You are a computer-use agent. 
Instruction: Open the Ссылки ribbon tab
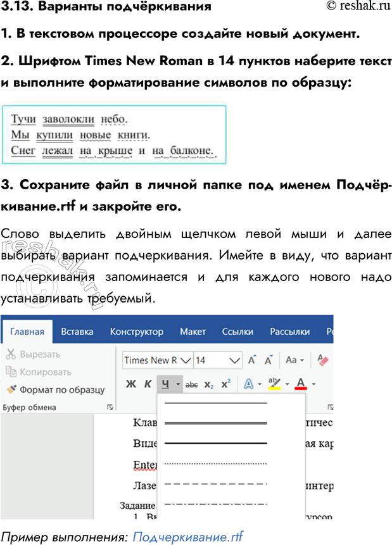[237, 332]
